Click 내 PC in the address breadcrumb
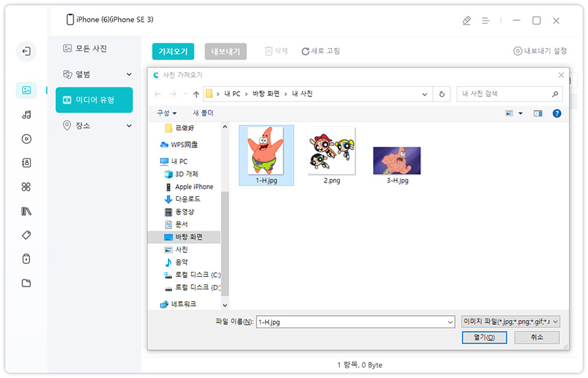The image size is (588, 378). [x=232, y=94]
